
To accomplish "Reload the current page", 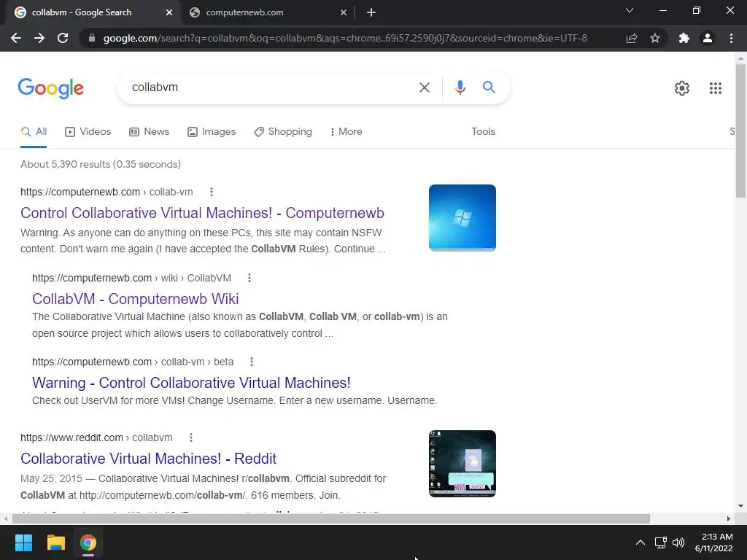I will pyautogui.click(x=63, y=38).
